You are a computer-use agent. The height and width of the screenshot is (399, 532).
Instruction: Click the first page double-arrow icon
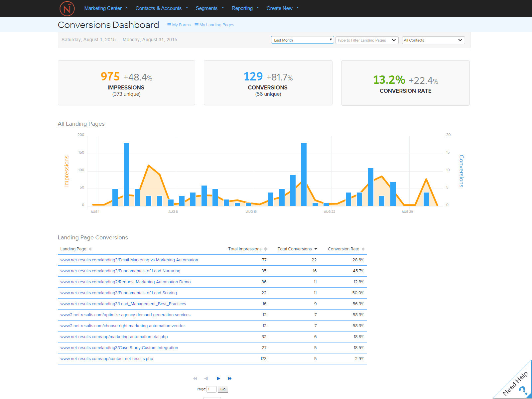click(195, 378)
